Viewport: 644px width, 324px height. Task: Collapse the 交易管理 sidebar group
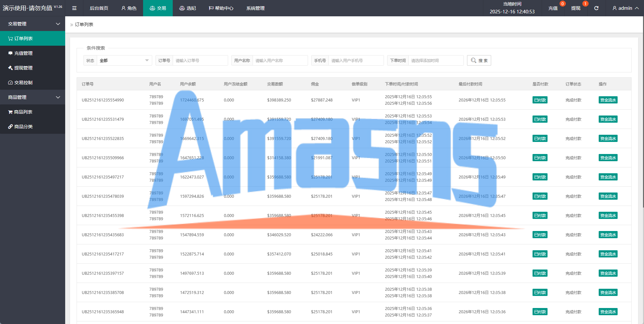click(33, 24)
